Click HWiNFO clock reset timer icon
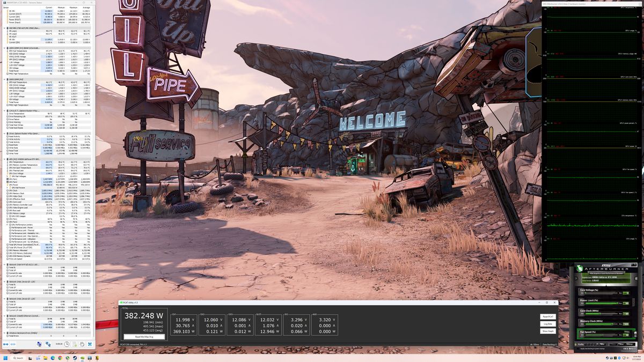This screenshot has width=644, height=362. 67,344
